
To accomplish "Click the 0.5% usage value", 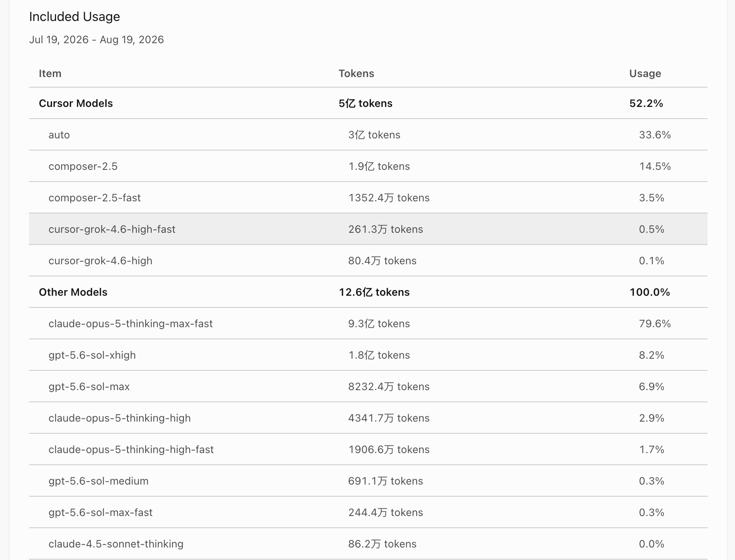I will 651,229.
